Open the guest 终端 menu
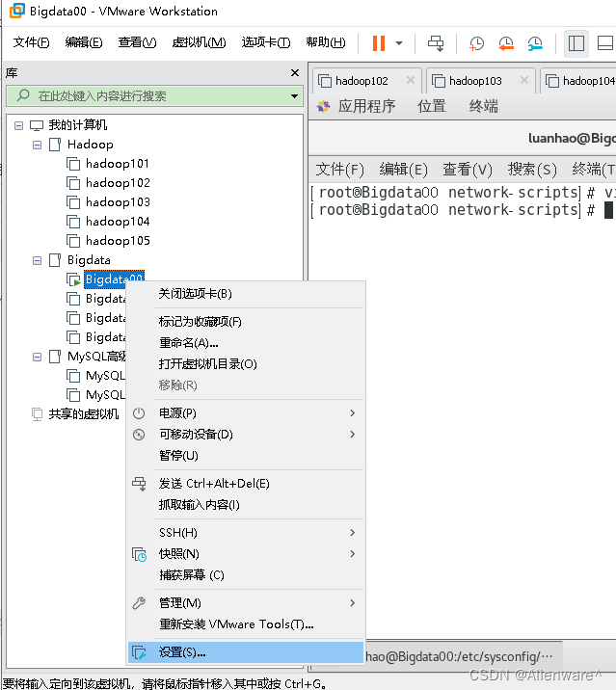616x690 pixels. coord(484,107)
